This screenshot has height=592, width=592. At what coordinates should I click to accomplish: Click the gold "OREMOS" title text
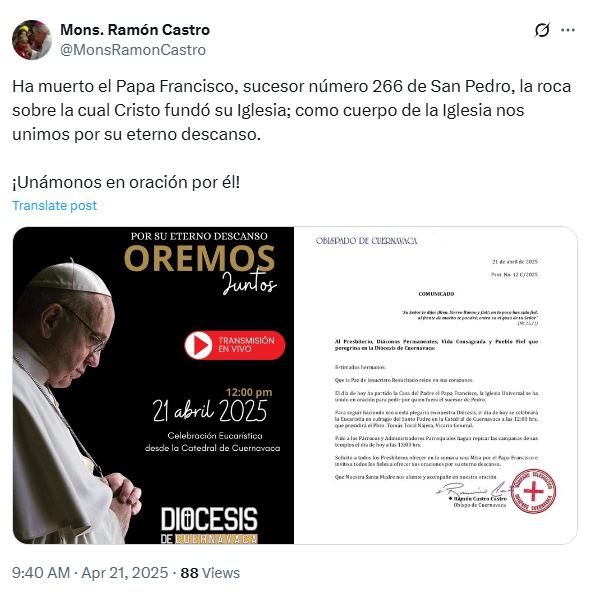(x=199, y=259)
